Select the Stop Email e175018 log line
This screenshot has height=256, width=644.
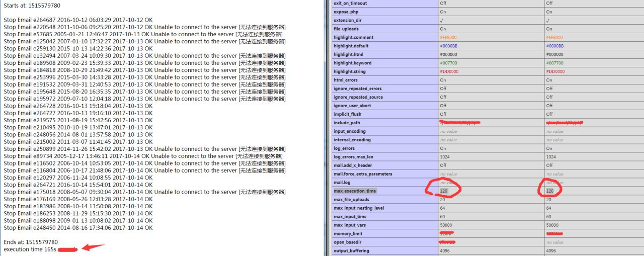[x=145, y=192]
